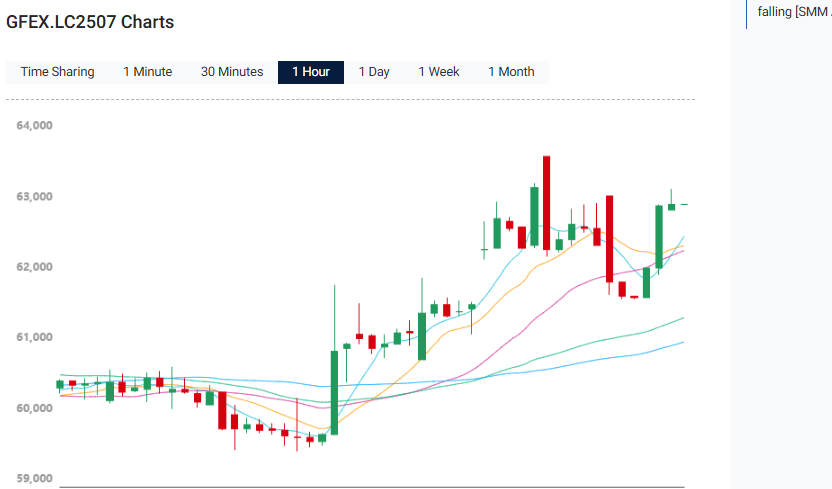Switch chart to 1 Day interval
Screen dimensions: 832x489
pyautogui.click(x=374, y=72)
